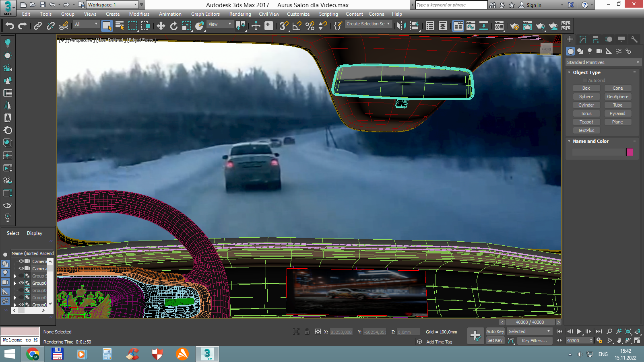Open the Rendering menu
This screenshot has width=644, height=362.
click(240, 14)
